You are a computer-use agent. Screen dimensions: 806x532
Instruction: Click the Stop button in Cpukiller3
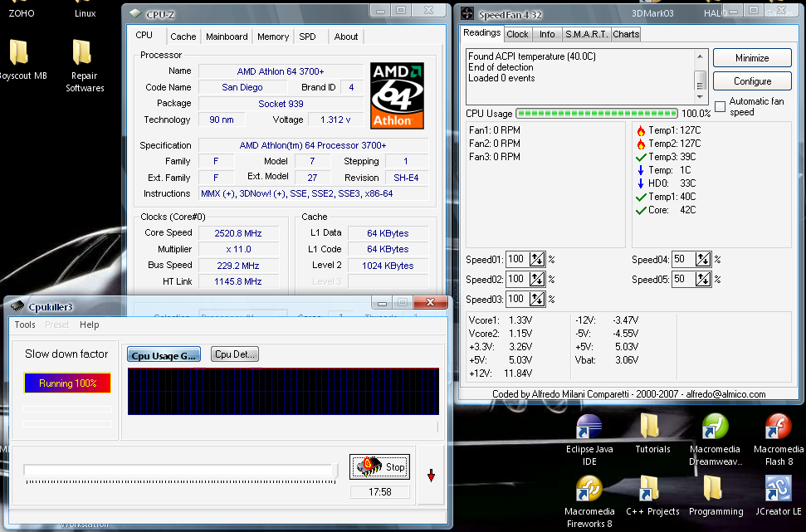380,466
